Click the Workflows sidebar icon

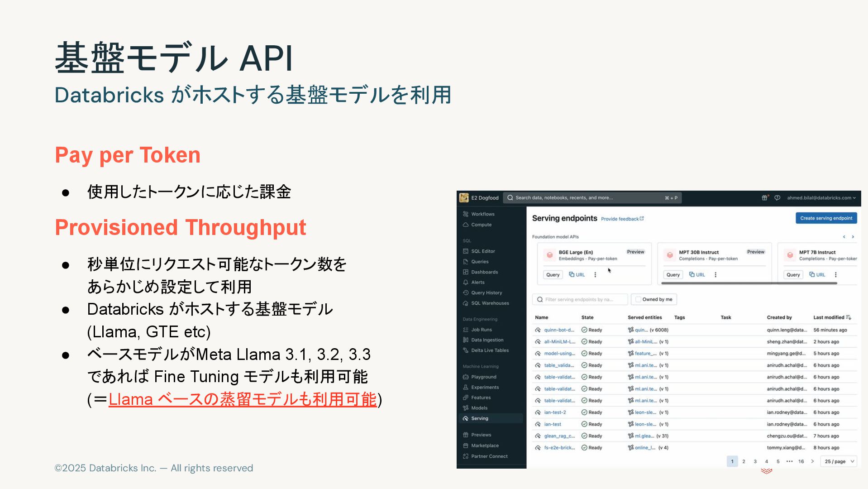(466, 214)
